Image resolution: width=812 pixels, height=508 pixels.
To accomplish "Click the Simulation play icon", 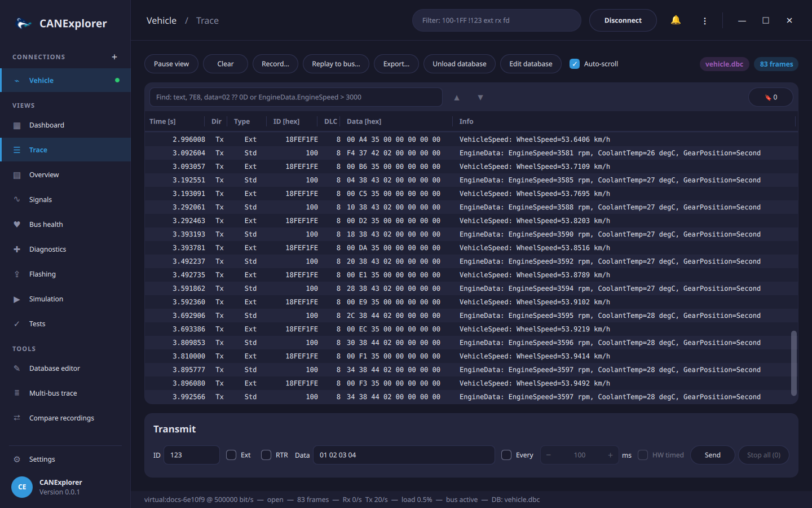I will pos(17,299).
